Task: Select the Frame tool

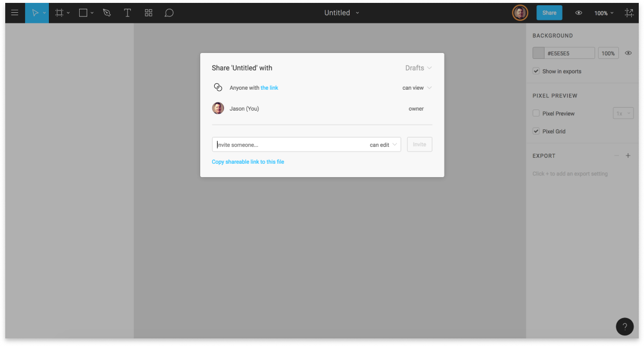Action: (59, 13)
